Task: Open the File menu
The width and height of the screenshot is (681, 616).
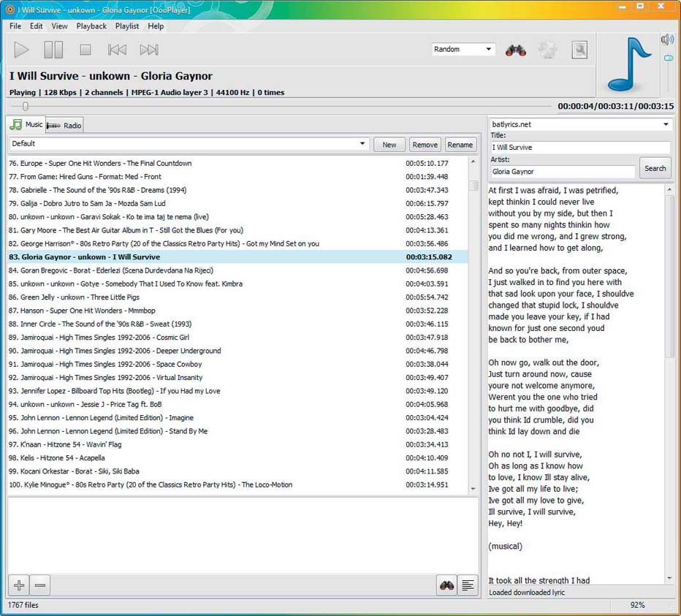Action: click(15, 26)
